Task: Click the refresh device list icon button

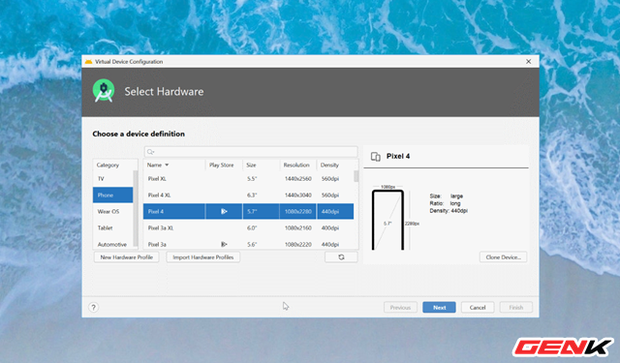Action: pos(341,257)
